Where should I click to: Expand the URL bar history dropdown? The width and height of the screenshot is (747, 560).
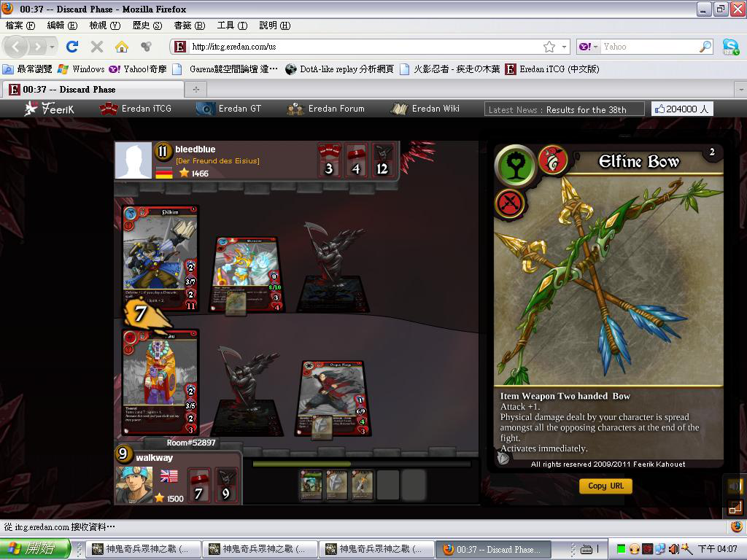coord(564,47)
